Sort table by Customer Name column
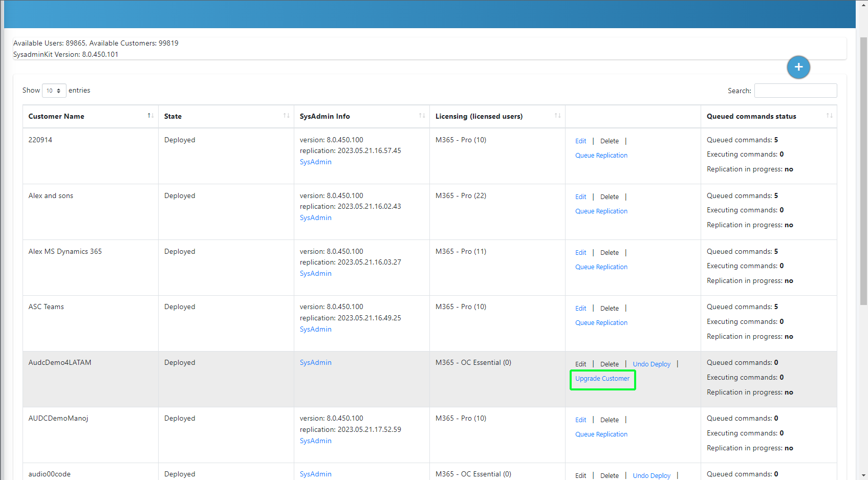Image resolution: width=868 pixels, height=480 pixels. [150, 116]
